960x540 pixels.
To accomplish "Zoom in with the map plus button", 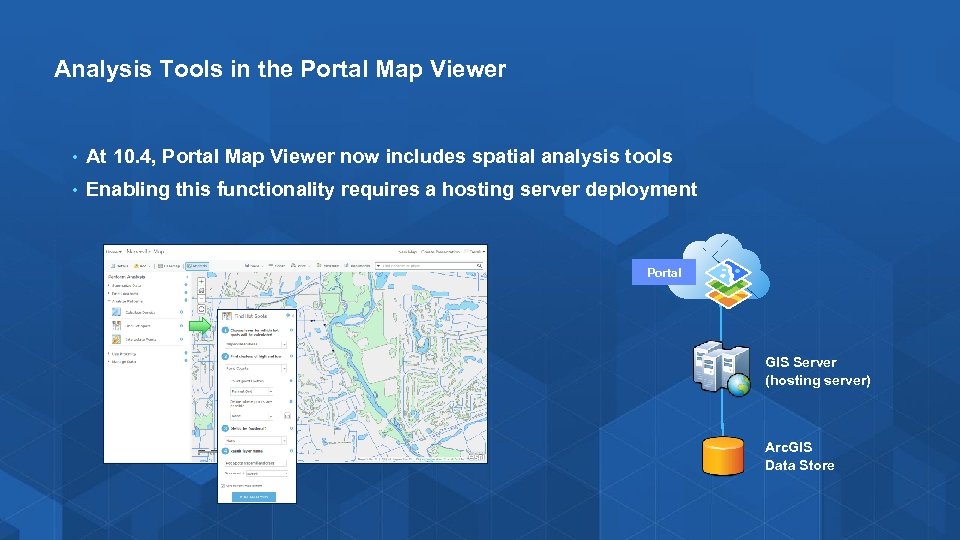I will click(x=201, y=282).
